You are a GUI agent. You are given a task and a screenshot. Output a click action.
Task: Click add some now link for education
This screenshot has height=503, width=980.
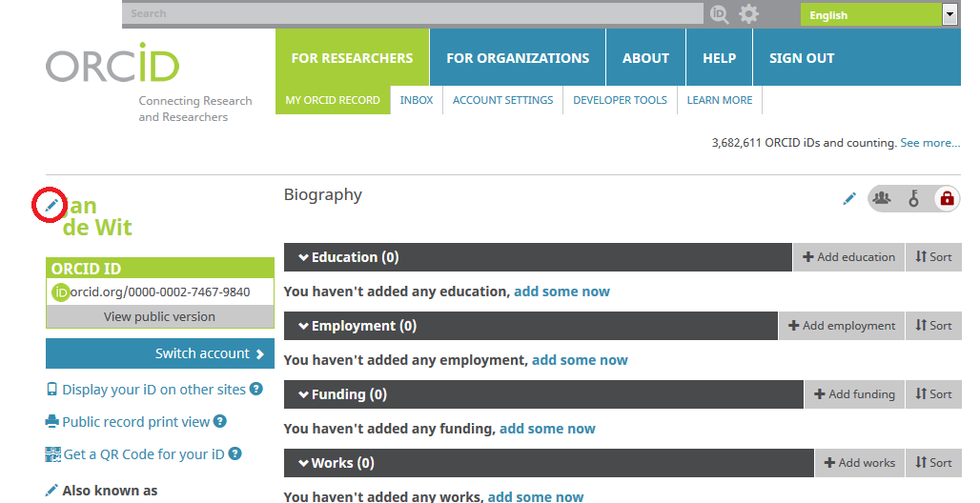tap(561, 292)
